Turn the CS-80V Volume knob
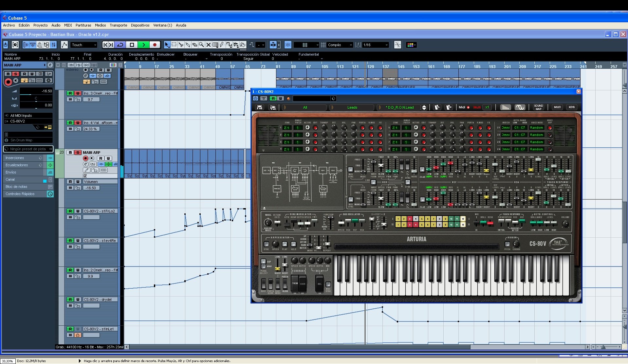 [x=565, y=224]
